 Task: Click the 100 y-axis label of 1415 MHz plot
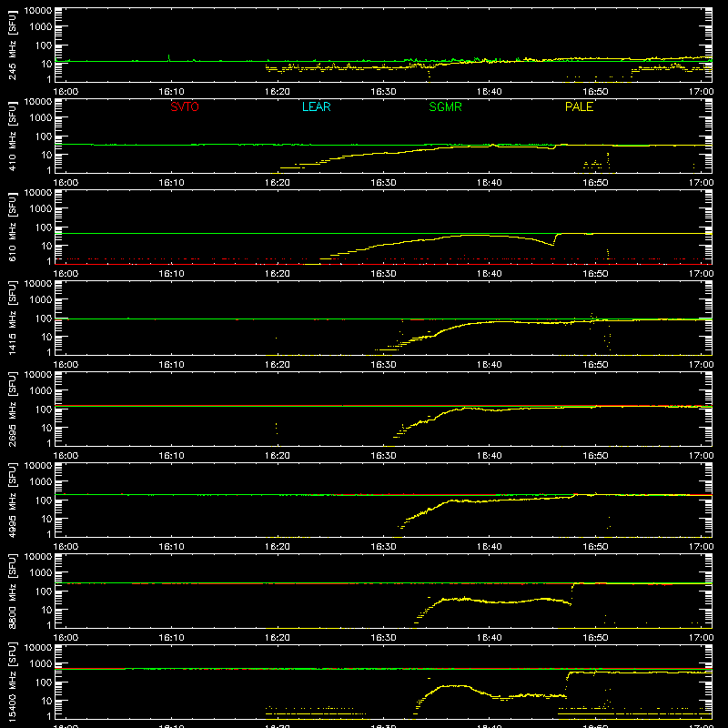pos(44,318)
